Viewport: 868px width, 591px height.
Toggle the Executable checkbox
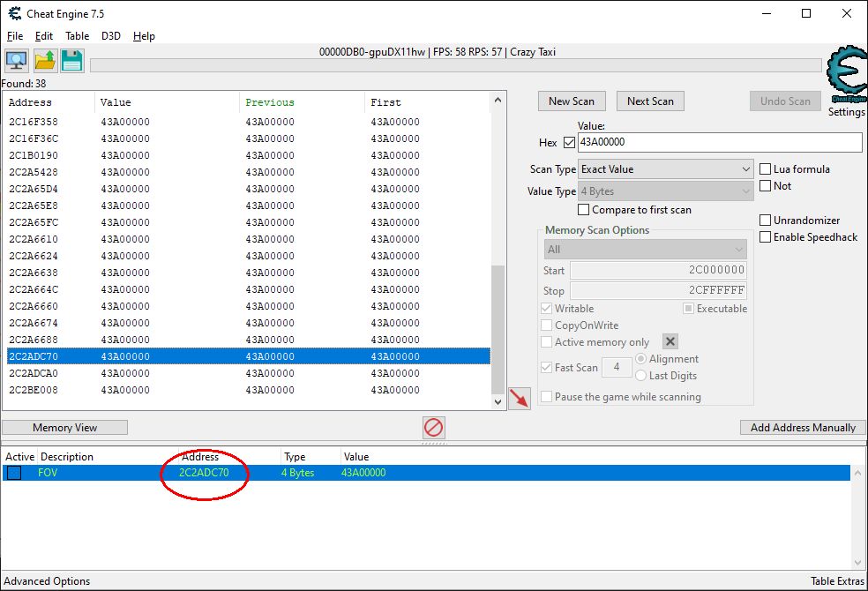tap(688, 308)
